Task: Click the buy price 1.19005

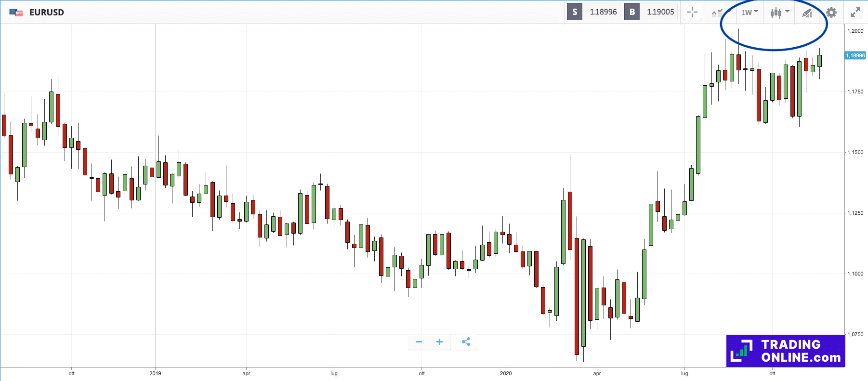Action: point(661,12)
